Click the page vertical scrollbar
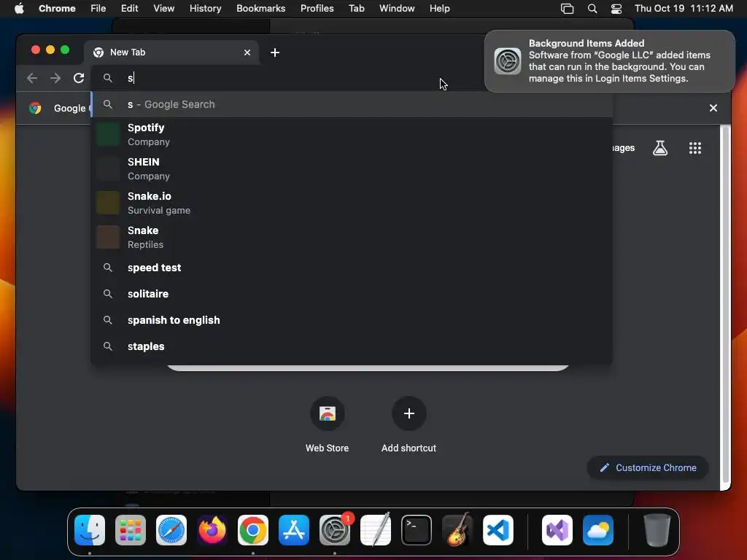This screenshot has height=560, width=747. point(725,305)
